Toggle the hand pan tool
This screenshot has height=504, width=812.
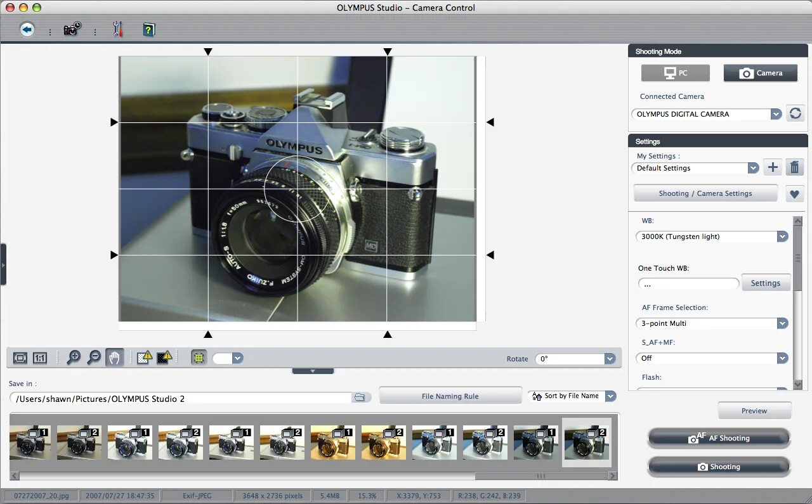point(114,358)
